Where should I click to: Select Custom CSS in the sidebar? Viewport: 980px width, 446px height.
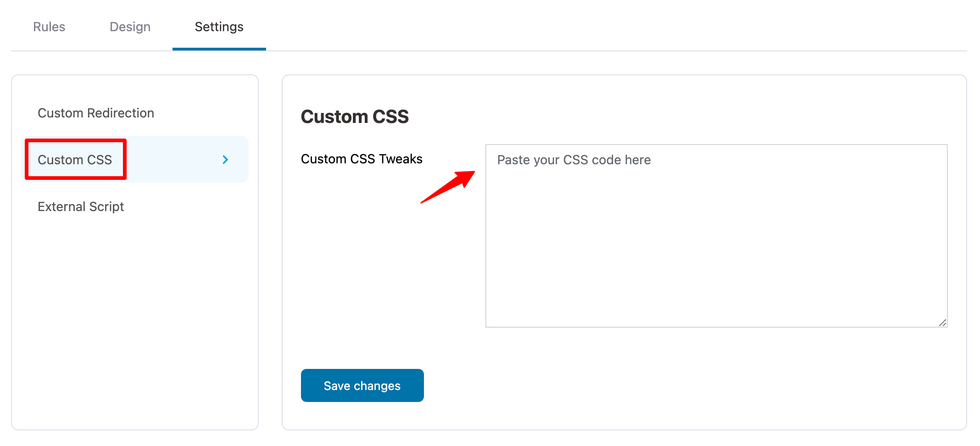pos(75,160)
